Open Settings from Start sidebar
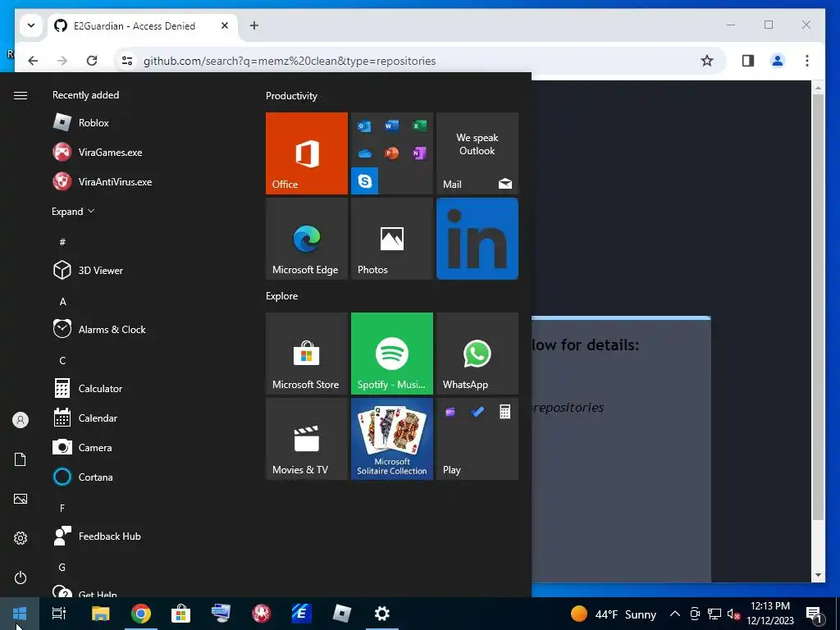The image size is (840, 630). 21,538
